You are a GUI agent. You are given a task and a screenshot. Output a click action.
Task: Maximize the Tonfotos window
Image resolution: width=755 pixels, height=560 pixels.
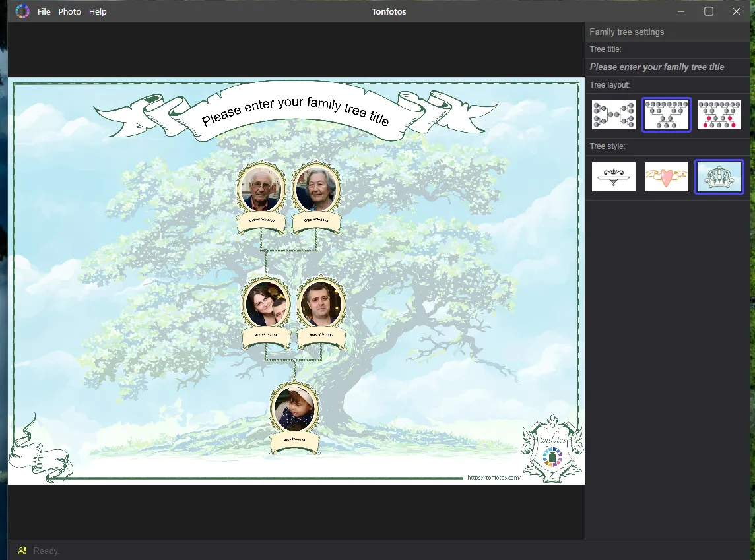pos(709,11)
